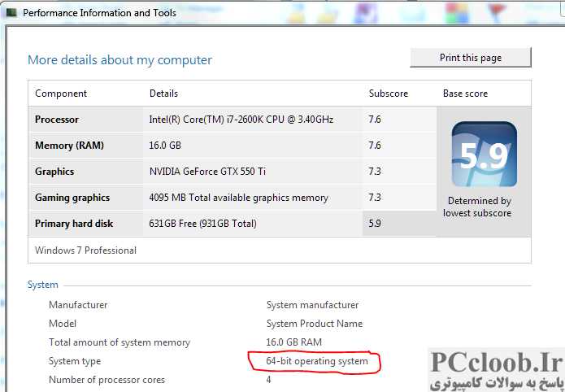Click the Windows 7 Professional edition text
Image resolution: width=565 pixels, height=392 pixels.
click(x=85, y=250)
